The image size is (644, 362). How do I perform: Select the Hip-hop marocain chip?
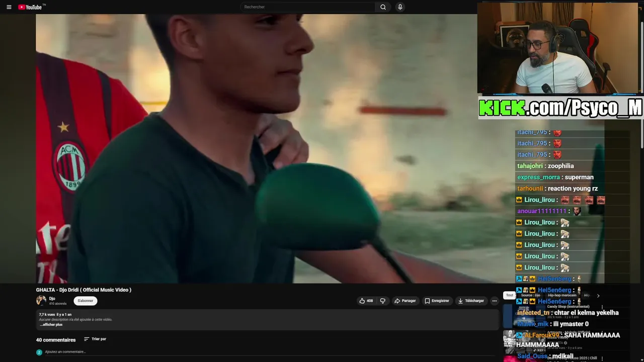point(562,295)
